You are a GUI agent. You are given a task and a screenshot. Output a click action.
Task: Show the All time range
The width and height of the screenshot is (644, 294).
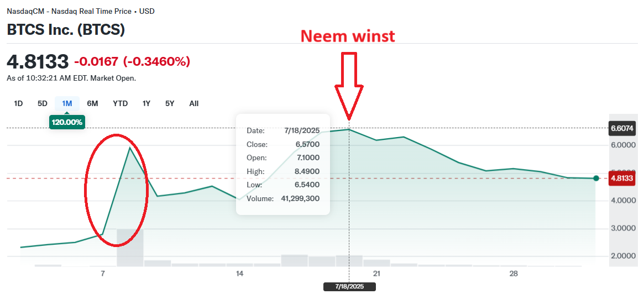[194, 103]
